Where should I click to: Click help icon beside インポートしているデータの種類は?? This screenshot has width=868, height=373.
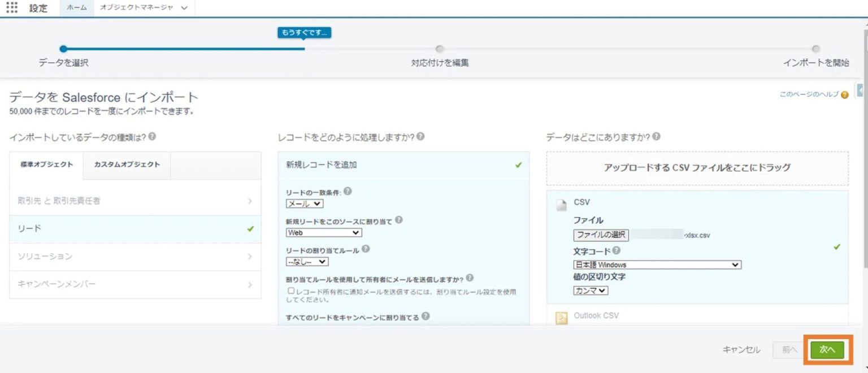tap(152, 137)
